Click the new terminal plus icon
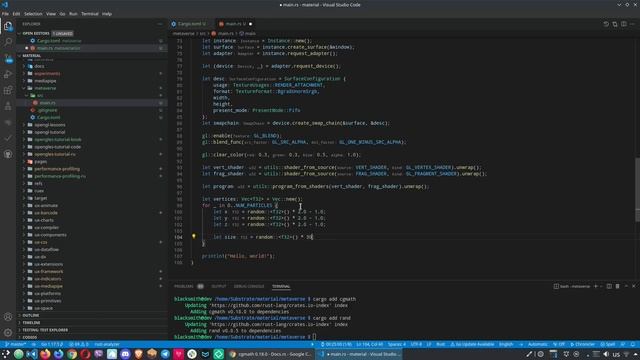 tap(596, 286)
